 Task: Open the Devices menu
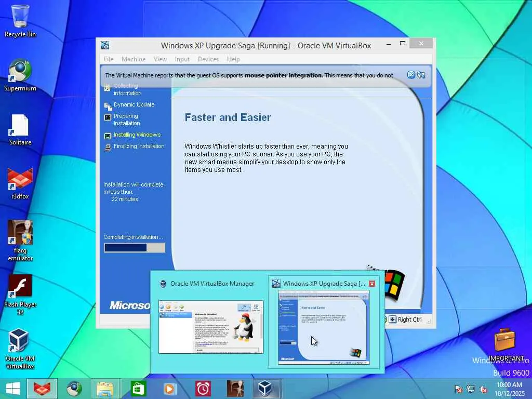(x=208, y=59)
